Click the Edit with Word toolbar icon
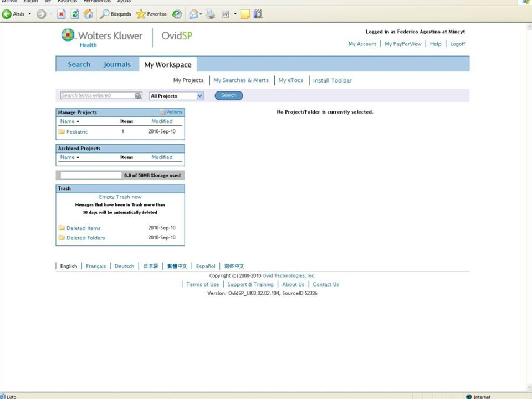The height and width of the screenshot is (399, 532). click(226, 14)
